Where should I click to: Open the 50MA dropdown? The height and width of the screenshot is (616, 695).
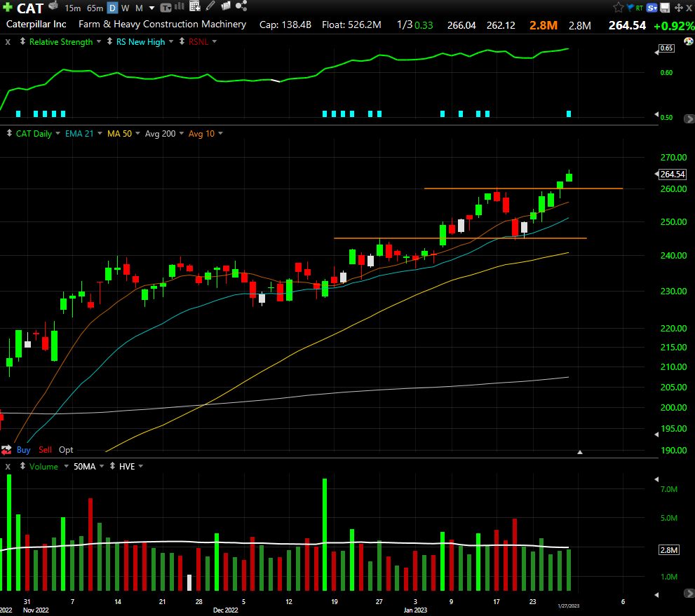tap(102, 466)
